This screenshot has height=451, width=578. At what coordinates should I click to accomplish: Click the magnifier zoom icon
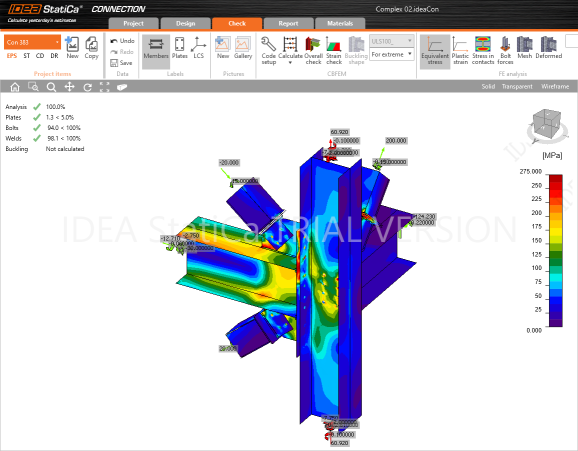(52, 87)
